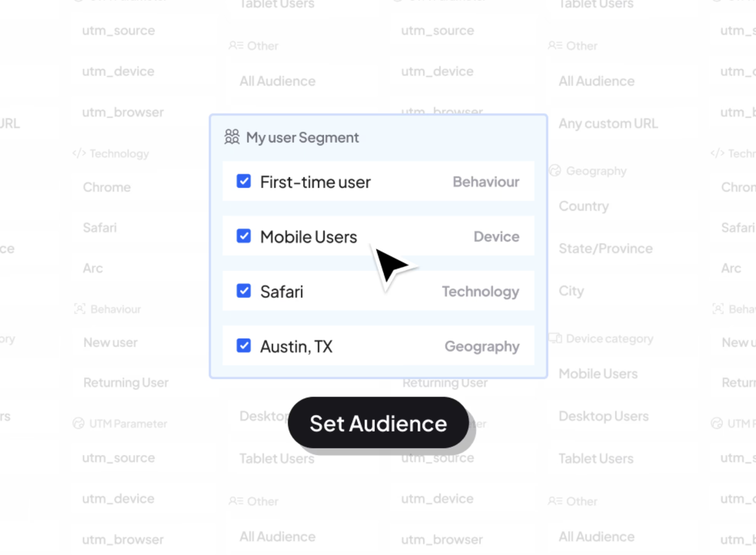The image size is (756, 555).
Task: Select the Technology code icon
Action: tap(78, 153)
